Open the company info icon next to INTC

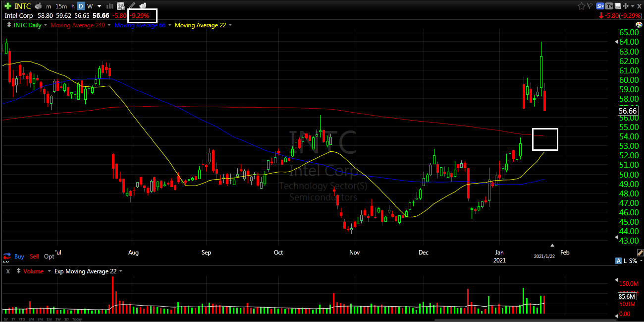pos(38,6)
